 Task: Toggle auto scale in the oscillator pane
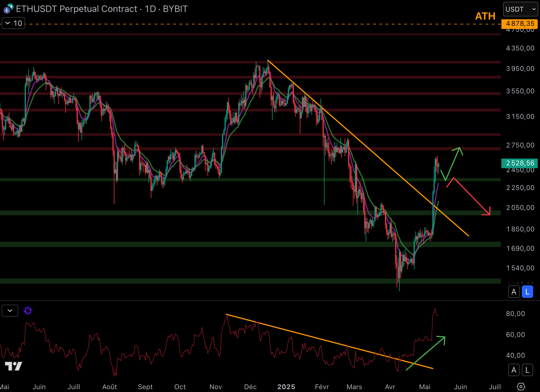[514, 370]
